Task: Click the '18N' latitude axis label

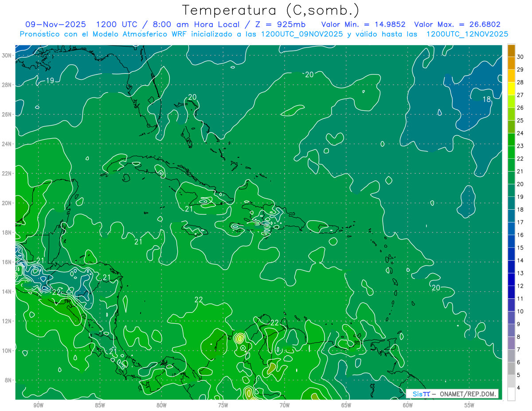Action: 7,232
